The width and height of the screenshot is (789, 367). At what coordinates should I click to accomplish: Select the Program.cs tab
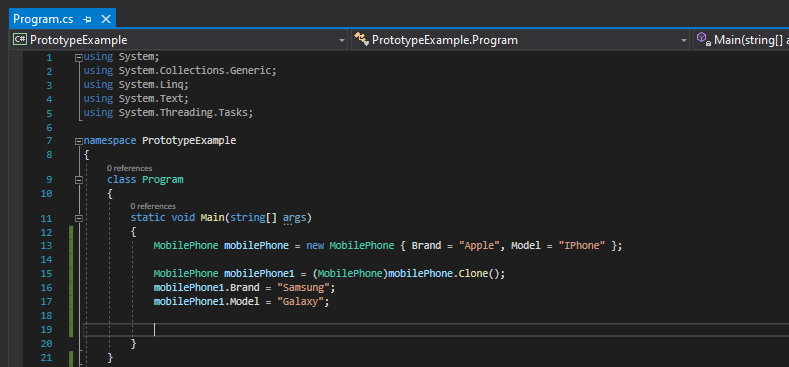(44, 19)
